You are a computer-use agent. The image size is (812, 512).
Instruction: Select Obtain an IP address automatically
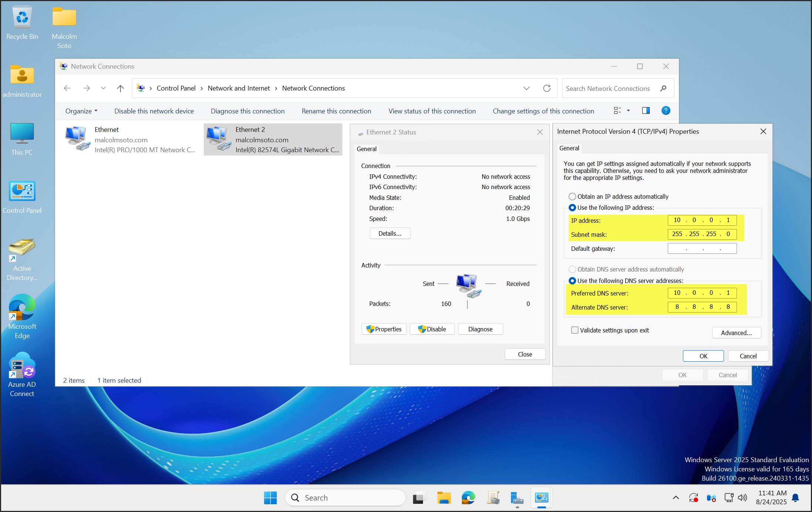point(572,197)
